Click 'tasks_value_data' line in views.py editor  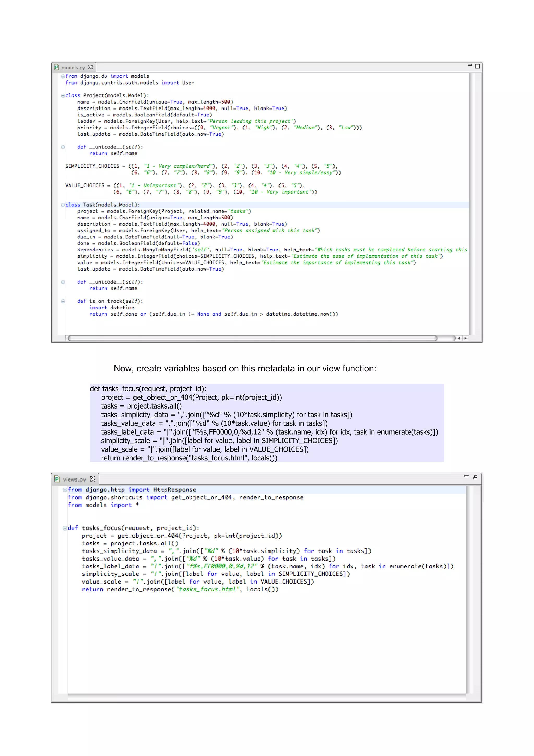coord(209,559)
